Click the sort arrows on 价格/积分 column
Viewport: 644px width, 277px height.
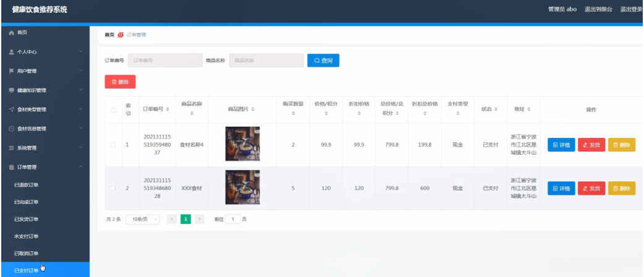[x=326, y=113]
